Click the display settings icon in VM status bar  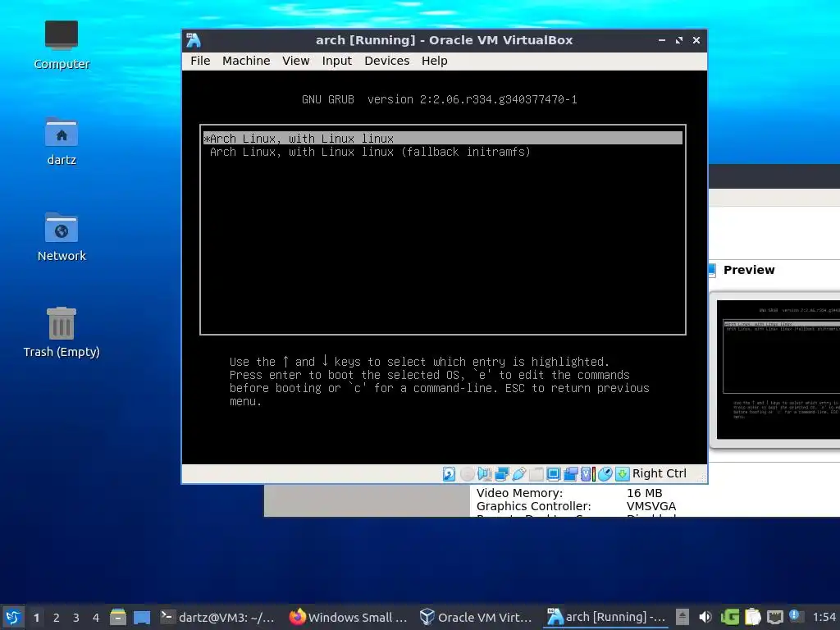pyautogui.click(x=554, y=473)
